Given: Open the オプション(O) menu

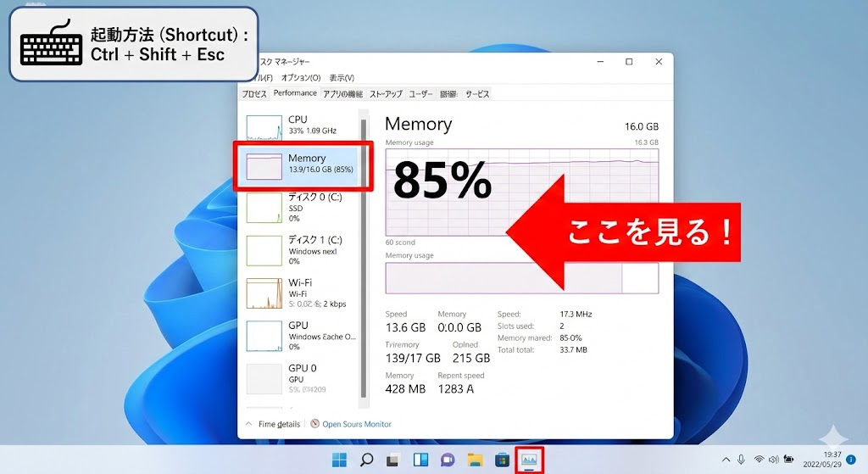Looking at the screenshot, I should pyautogui.click(x=301, y=77).
